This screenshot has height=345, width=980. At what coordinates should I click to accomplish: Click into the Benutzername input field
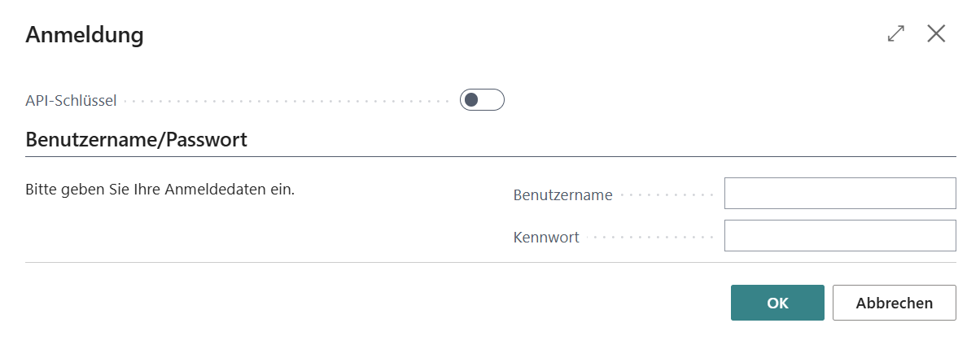coord(839,194)
